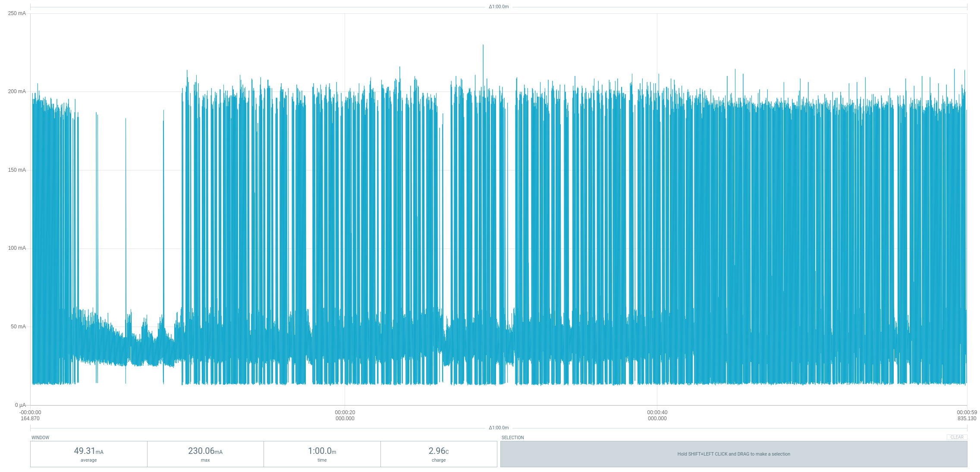This screenshot has height=472, width=980.
Task: Click the bottom Δ1:00.0m span label
Action: [499, 428]
